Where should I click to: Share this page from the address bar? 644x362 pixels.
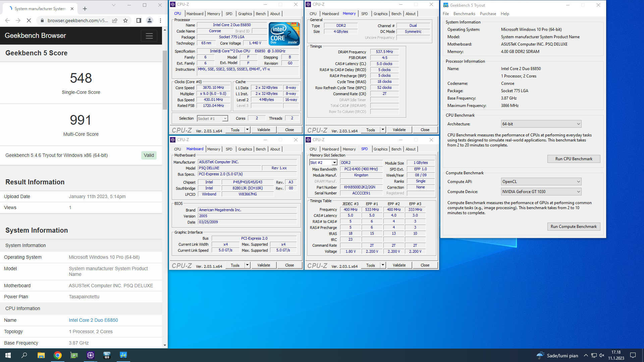coord(115,20)
